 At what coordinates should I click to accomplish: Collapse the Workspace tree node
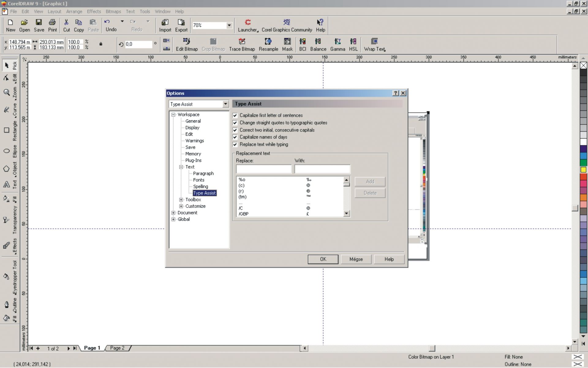(173, 114)
